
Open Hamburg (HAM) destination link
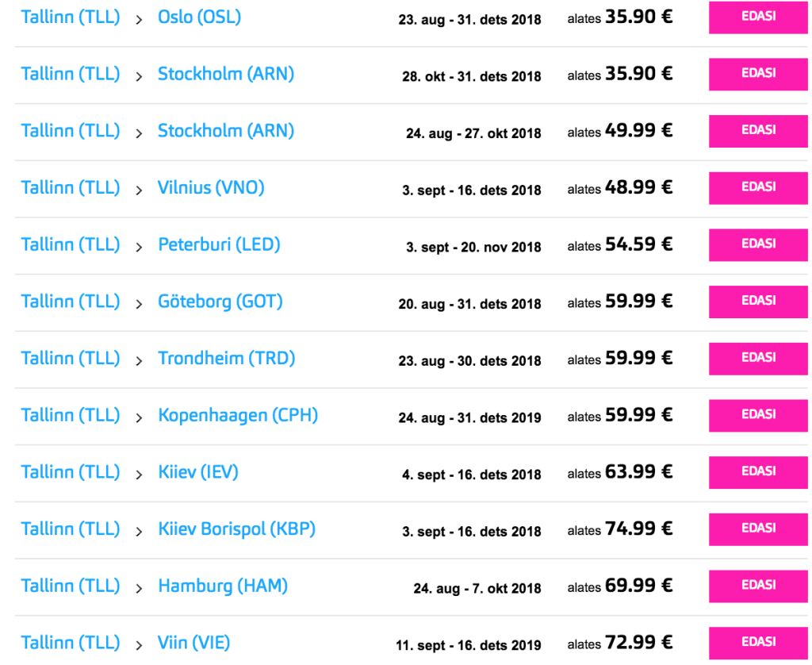tap(223, 586)
